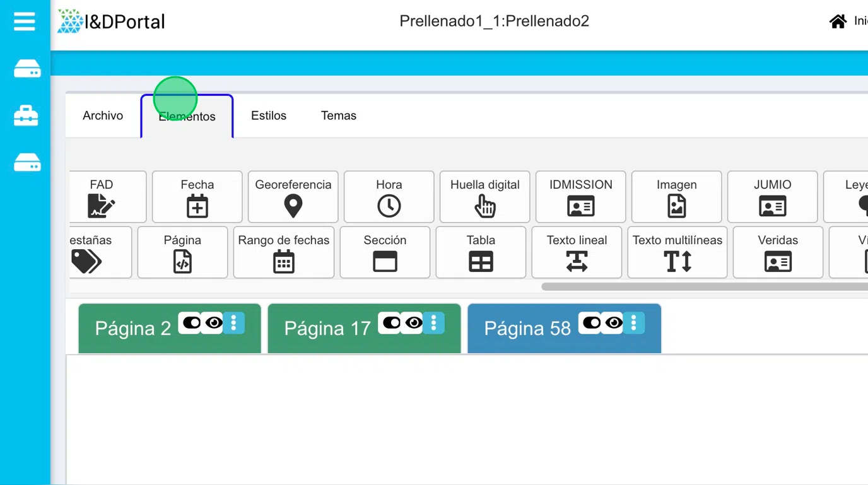Switch to the Archivo tab
The image size is (868, 485).
[103, 115]
